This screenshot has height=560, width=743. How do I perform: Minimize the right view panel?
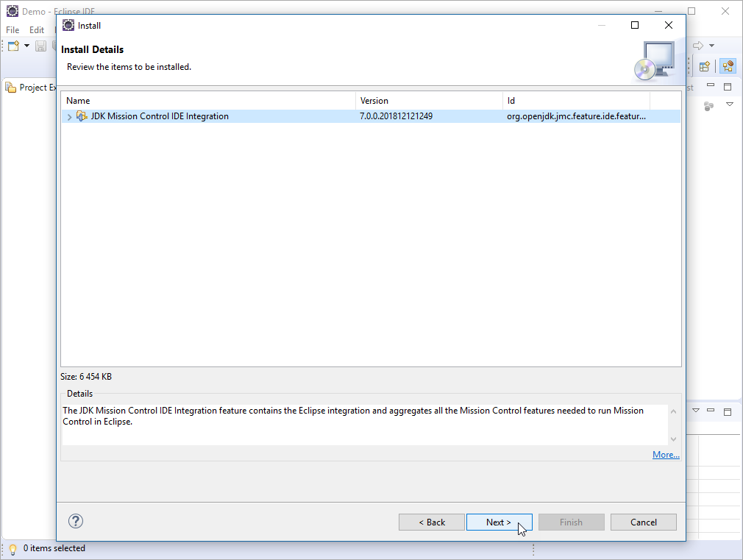(x=711, y=86)
